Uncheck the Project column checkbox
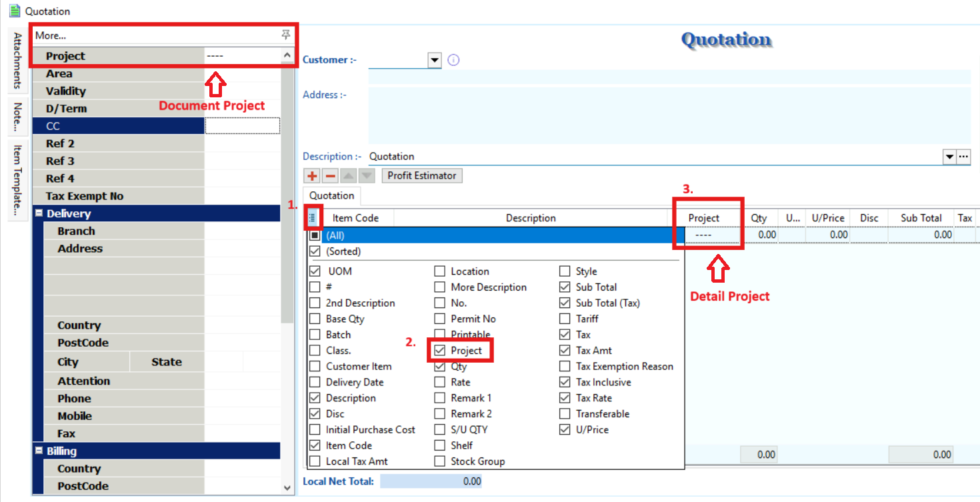 click(440, 351)
